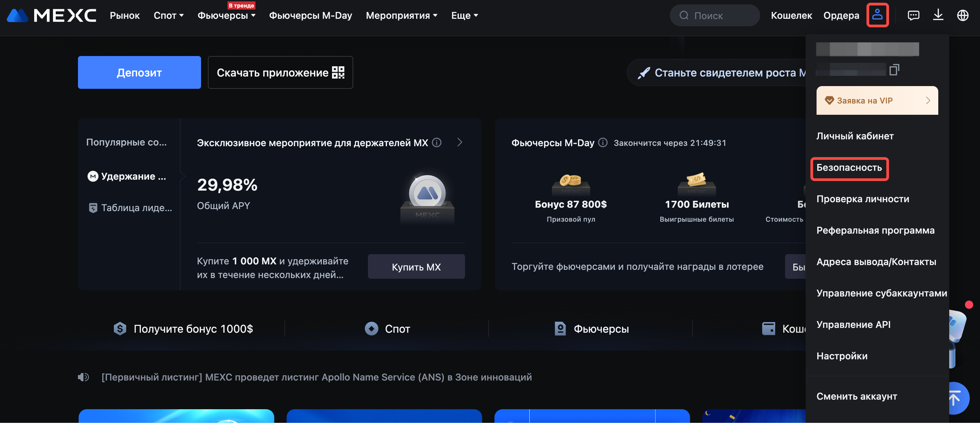The image size is (980, 442).
Task: Click info icon beside Фьючерсы M-Day heading
Action: (x=602, y=142)
